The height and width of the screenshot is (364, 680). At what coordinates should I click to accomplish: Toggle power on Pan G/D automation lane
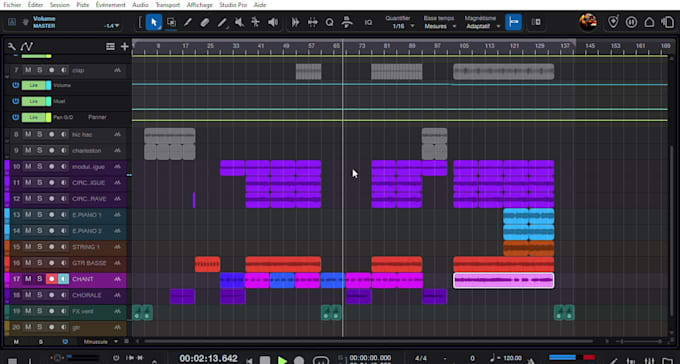tap(16, 117)
